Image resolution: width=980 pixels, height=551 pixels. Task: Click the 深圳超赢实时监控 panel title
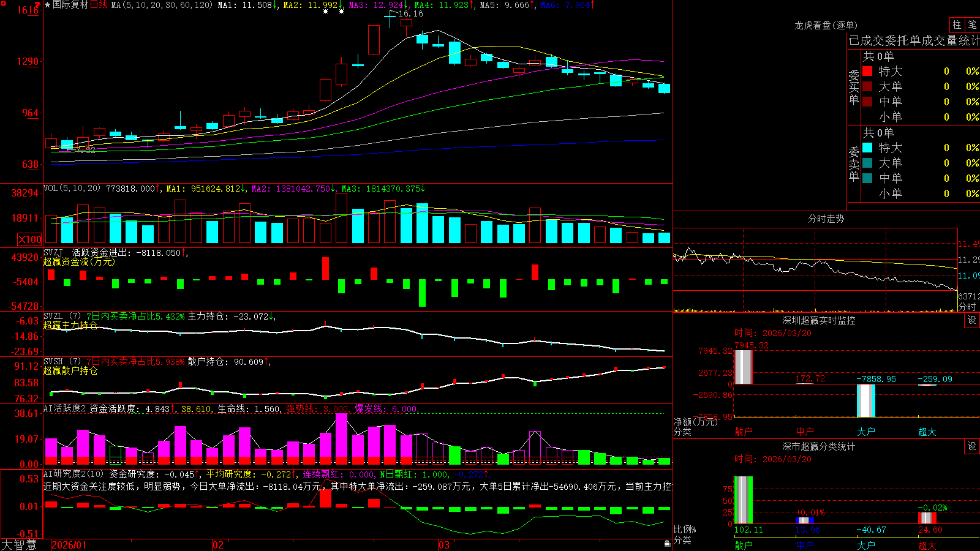click(x=819, y=320)
